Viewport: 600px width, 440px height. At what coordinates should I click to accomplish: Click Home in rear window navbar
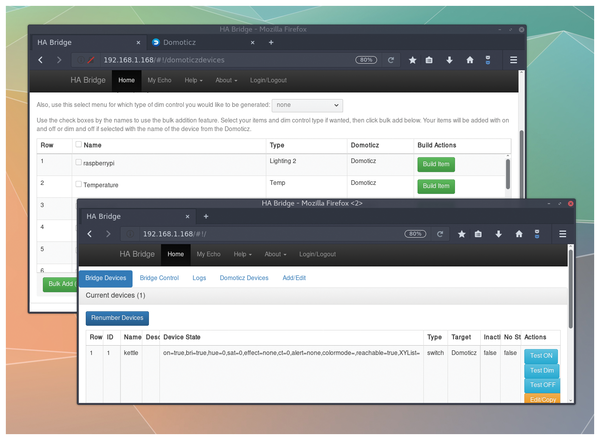click(x=126, y=80)
